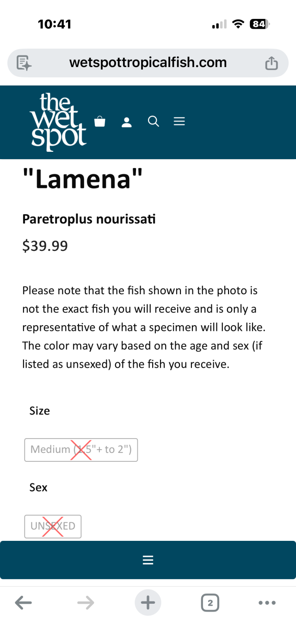Open the header hamburger menu
The image size is (296, 644).
pyautogui.click(x=179, y=122)
